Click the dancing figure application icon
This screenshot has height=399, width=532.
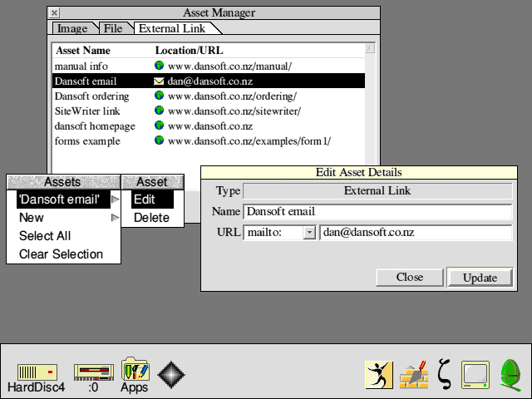(379, 375)
